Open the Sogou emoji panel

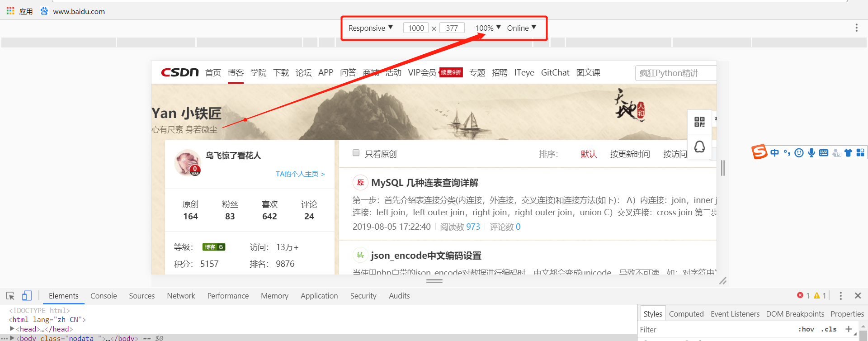click(799, 153)
